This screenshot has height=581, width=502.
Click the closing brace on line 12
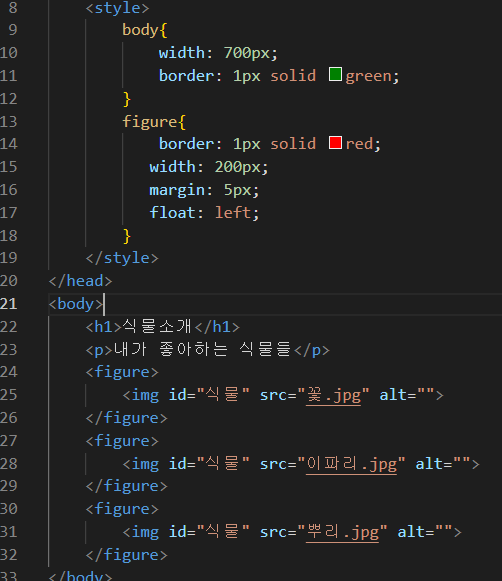(127, 99)
